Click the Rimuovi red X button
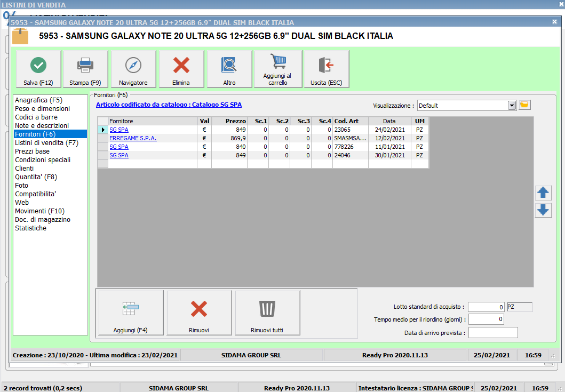 coord(199,313)
